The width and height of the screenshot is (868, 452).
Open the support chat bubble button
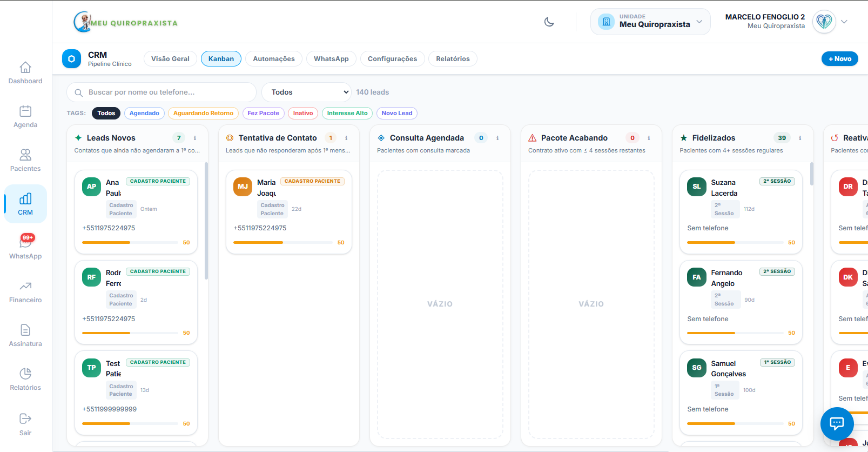(837, 423)
